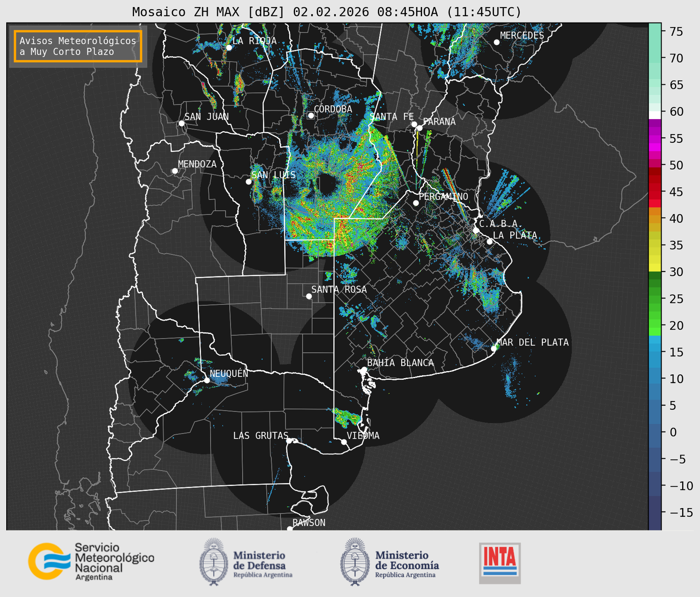Image resolution: width=700 pixels, height=597 pixels.
Task: Click the INTA logo
Action: [x=500, y=563]
